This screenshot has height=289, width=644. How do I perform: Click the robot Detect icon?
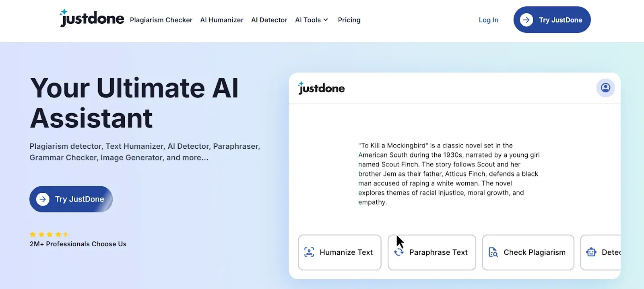[591, 252]
